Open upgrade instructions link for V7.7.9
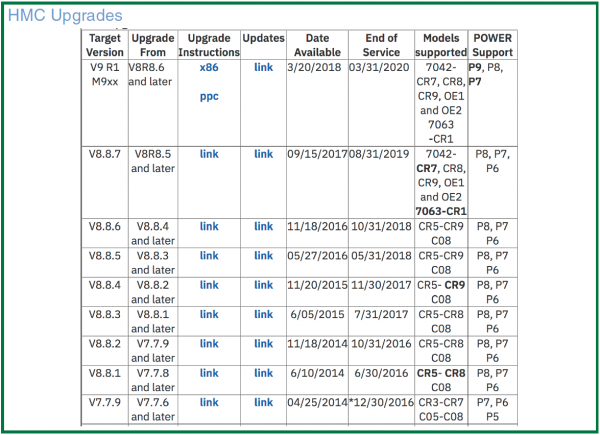 point(208,402)
